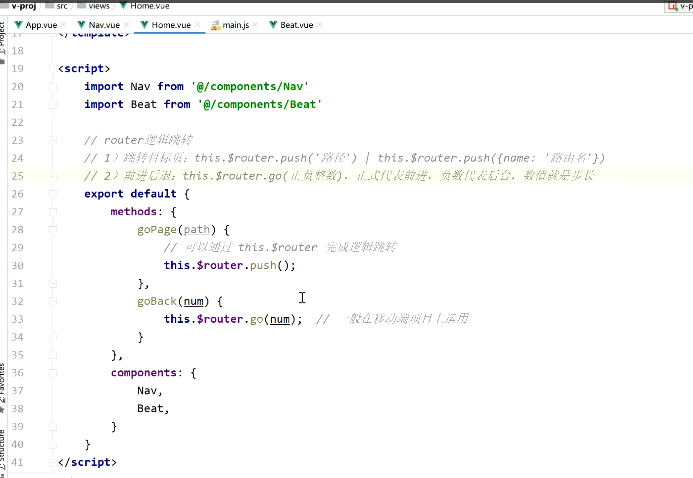693x478 pixels.
Task: Collapse export default fold at line 26
Action: point(53,194)
